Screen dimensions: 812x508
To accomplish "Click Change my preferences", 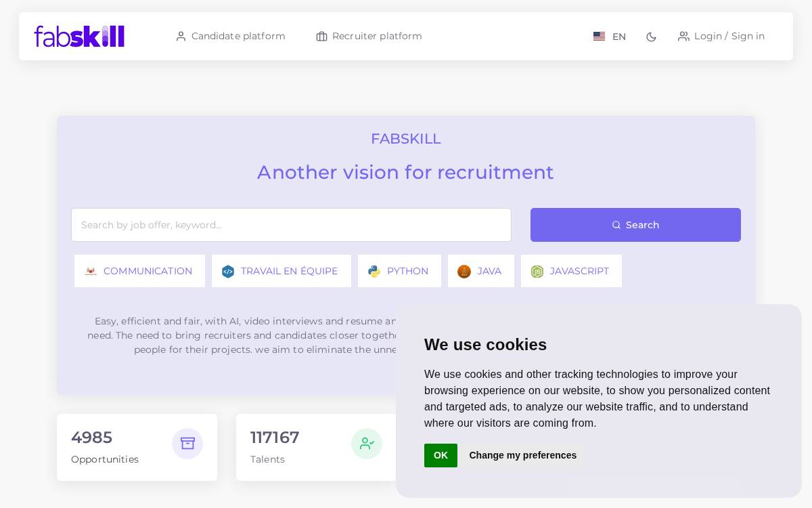I will [x=523, y=455].
